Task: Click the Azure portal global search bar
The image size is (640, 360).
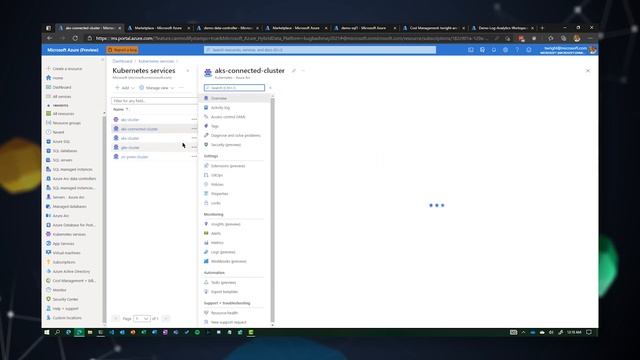Action: [x=320, y=50]
